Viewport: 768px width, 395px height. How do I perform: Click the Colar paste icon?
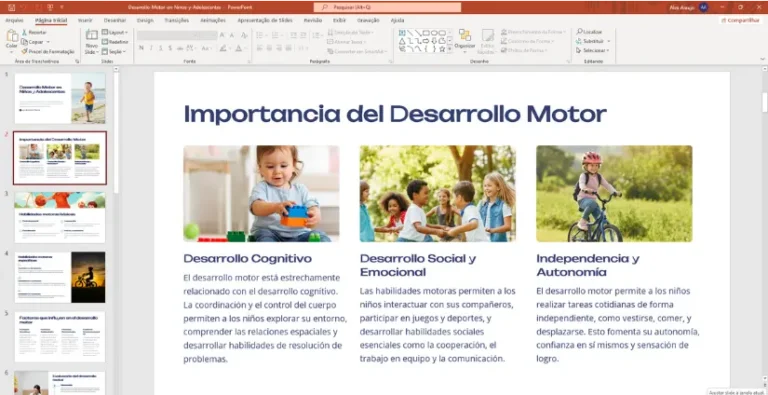(x=12, y=36)
